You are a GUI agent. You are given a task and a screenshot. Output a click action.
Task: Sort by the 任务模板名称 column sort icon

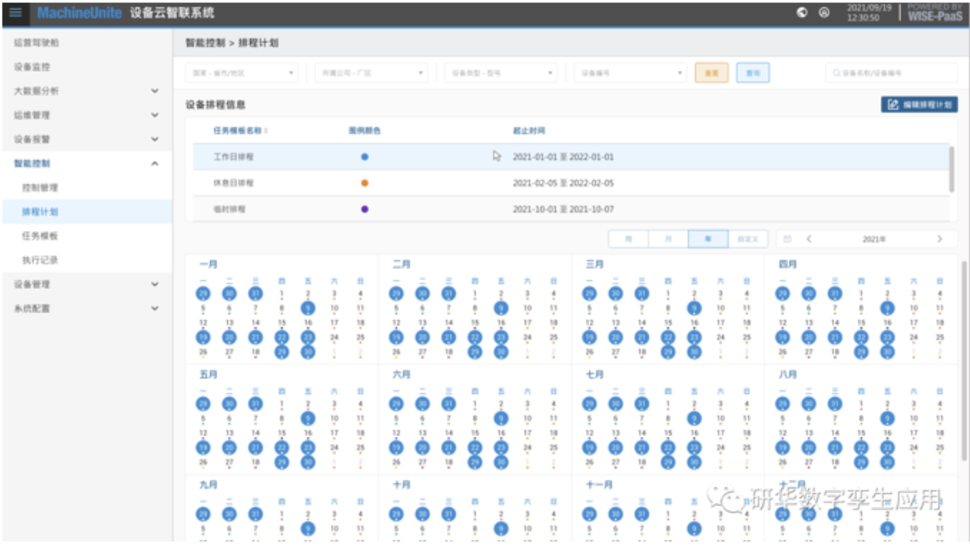(266, 131)
